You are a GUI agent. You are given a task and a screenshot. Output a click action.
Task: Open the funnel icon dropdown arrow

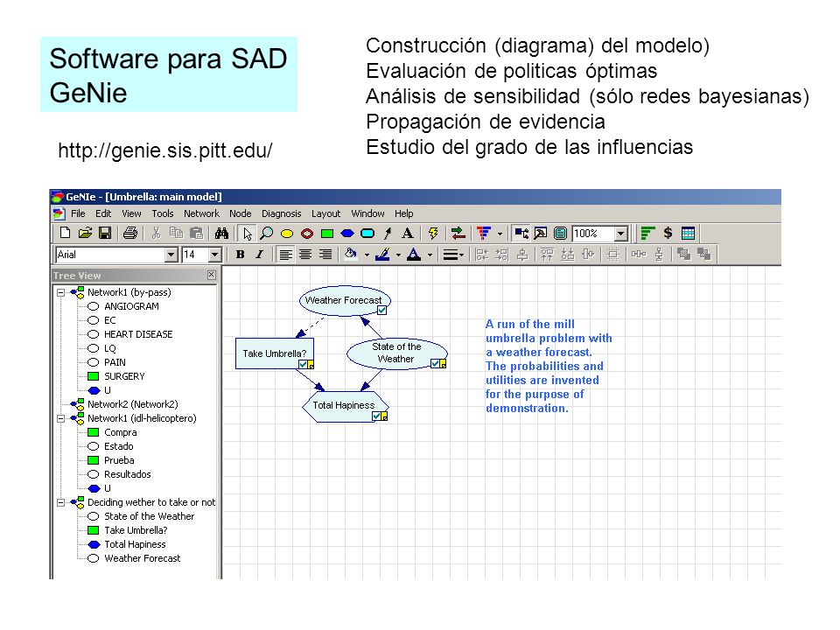pyautogui.click(x=500, y=234)
